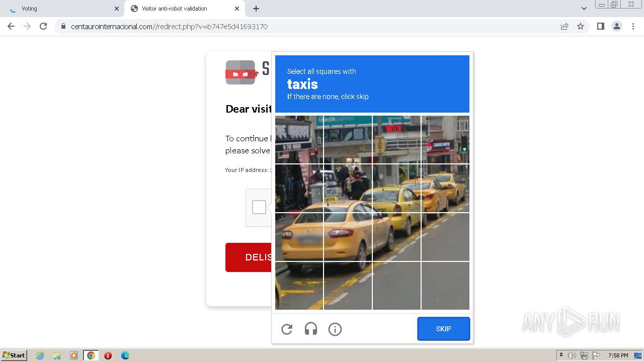Image resolution: width=644 pixels, height=362 pixels.
Task: Launch Internet Explorer from the taskbar
Action: (40, 355)
